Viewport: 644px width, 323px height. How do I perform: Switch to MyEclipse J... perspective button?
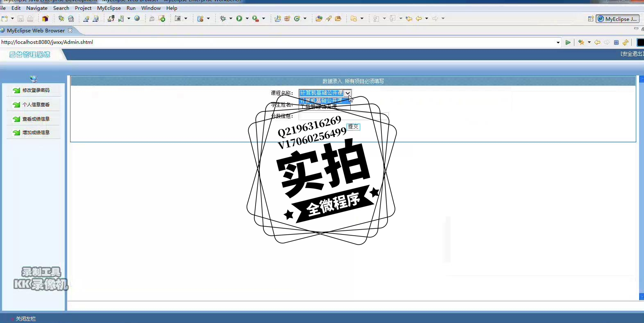click(x=618, y=19)
